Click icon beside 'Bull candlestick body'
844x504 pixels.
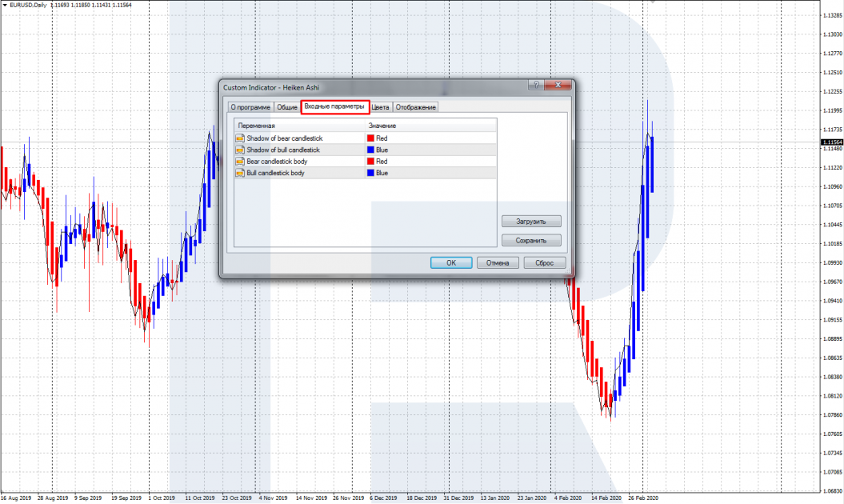coord(240,173)
